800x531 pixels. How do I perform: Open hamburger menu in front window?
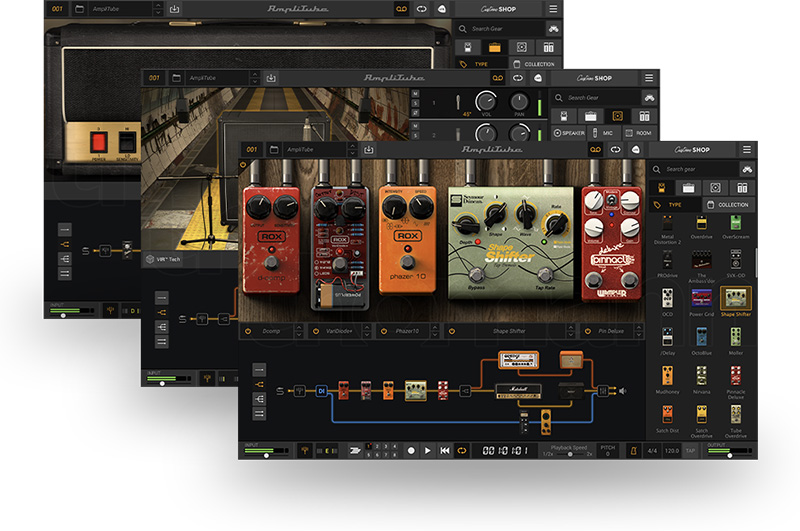click(x=747, y=149)
